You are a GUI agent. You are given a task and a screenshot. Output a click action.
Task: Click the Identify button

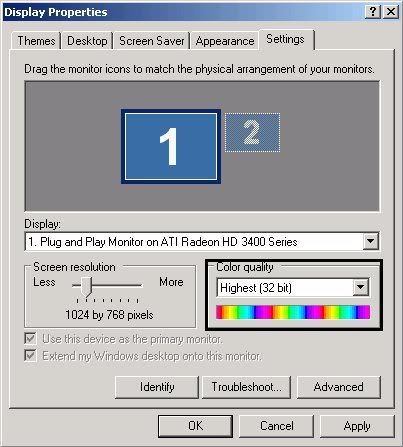point(157,387)
